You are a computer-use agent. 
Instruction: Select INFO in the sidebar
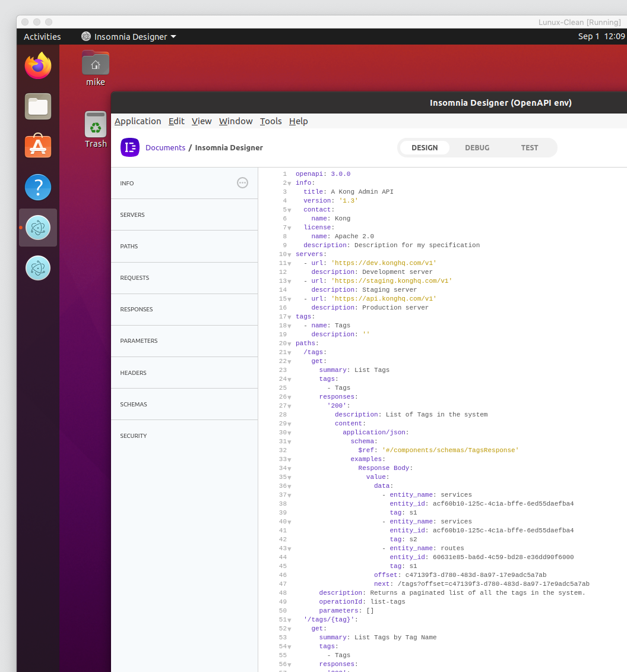pyautogui.click(x=184, y=184)
